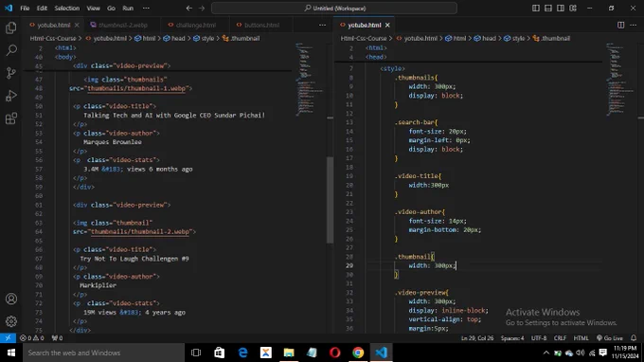Screen dimensions: 644x362
Task: Click the Search the web and Windows box
Action: pyautogui.click(x=103, y=353)
